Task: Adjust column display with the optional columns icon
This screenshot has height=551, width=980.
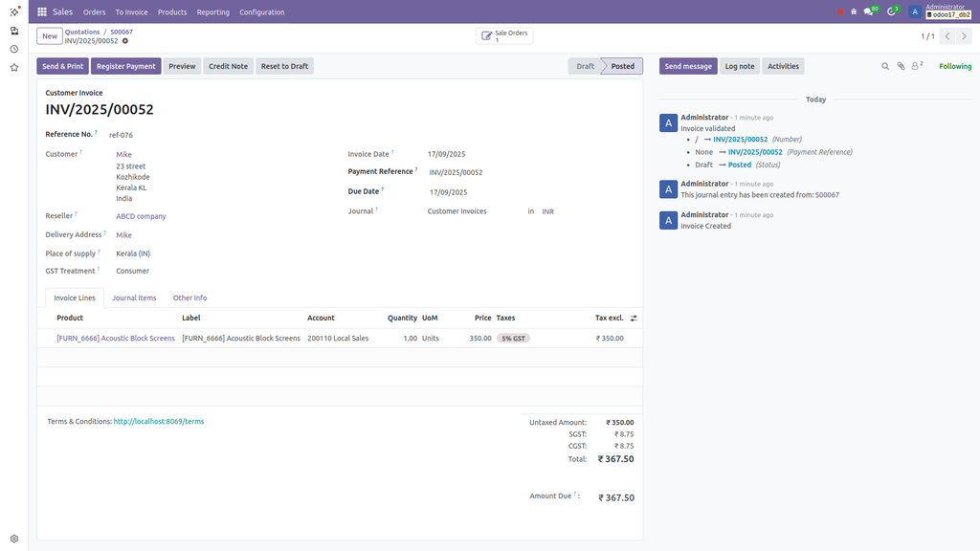Action: [634, 318]
